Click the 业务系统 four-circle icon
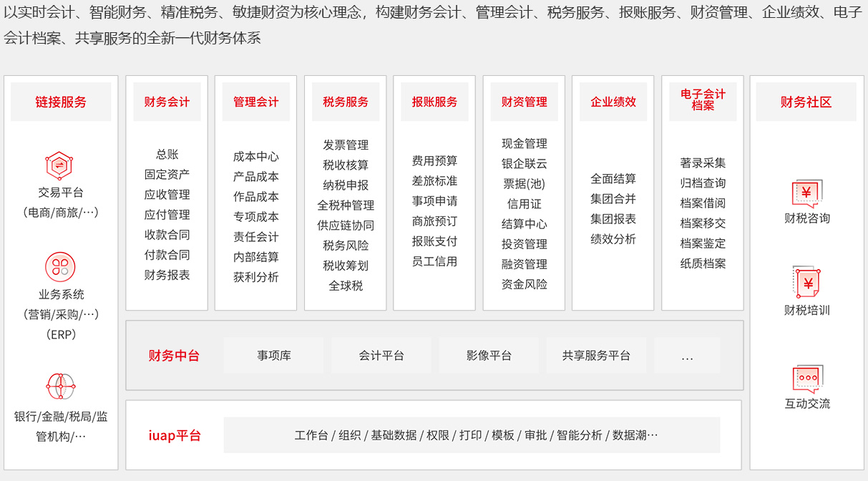Viewport: 868px width, 481px height. (60, 267)
